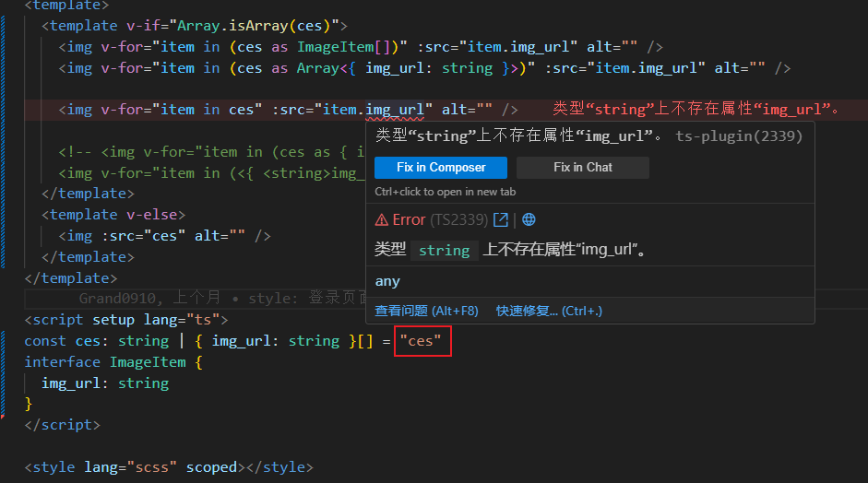Viewport: 868px width, 483px height.
Task: Click the warning triangle icon before Error
Action: 381,220
